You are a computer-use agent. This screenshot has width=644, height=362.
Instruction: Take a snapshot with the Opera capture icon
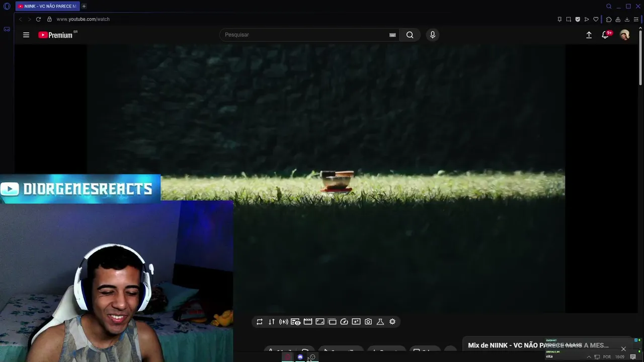(569, 19)
